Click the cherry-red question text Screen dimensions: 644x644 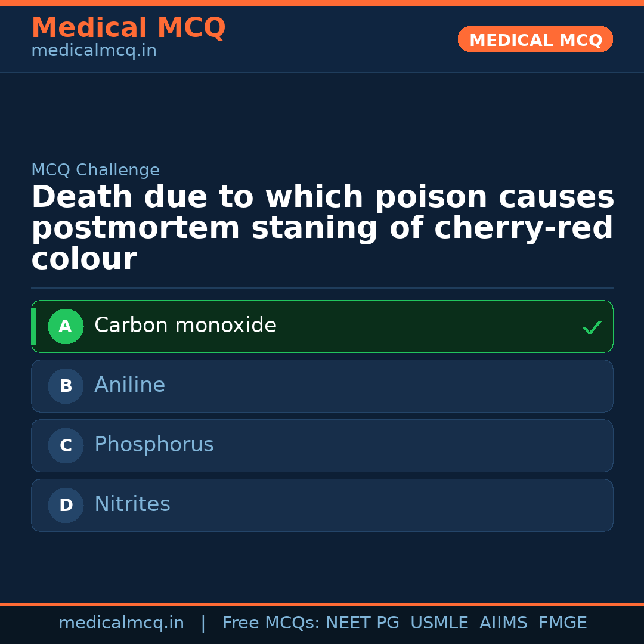pos(322,228)
